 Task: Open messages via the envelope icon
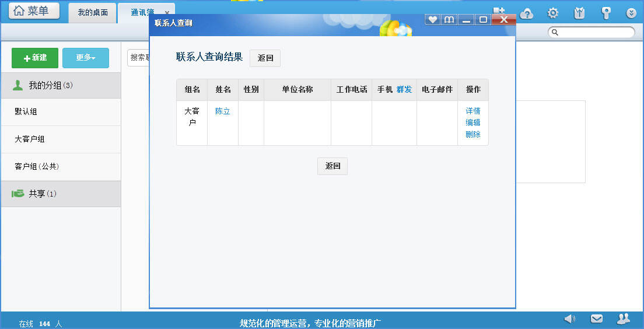tap(596, 318)
